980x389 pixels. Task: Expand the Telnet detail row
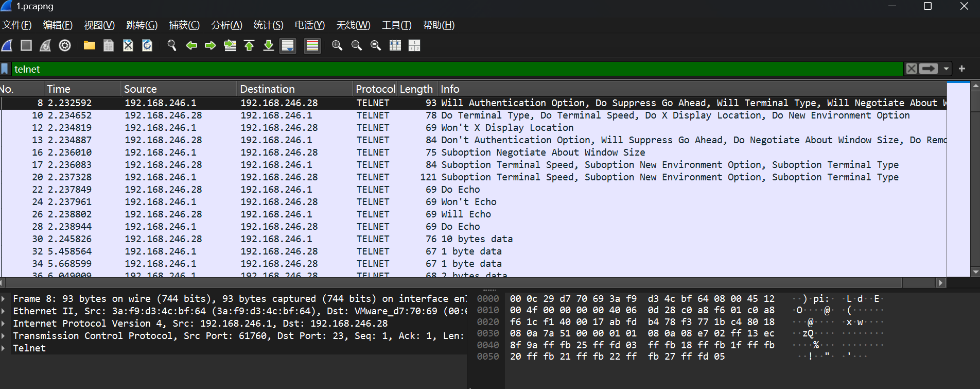(4, 348)
